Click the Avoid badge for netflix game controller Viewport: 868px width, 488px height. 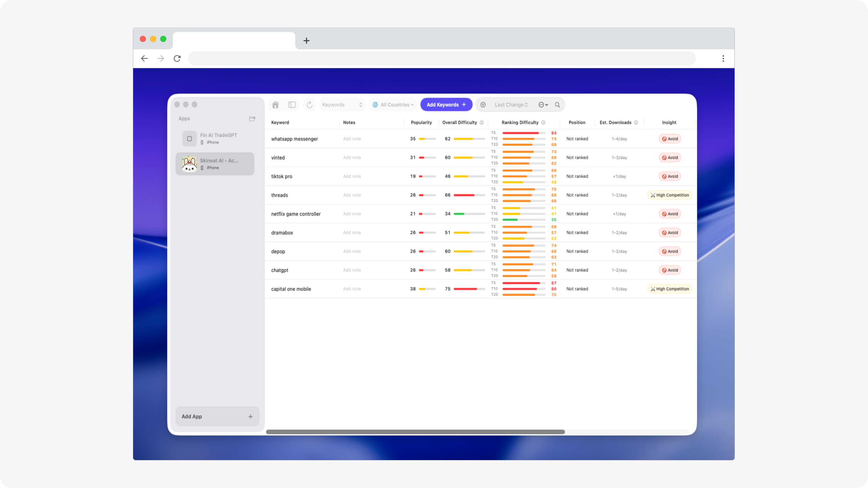669,214
